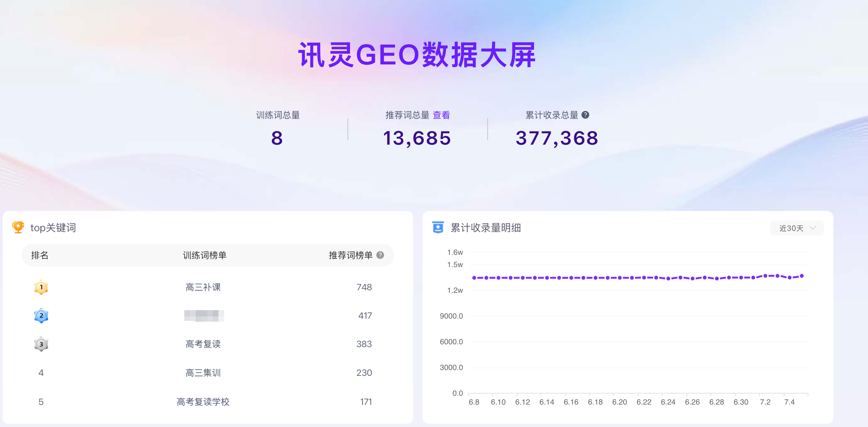This screenshot has height=427, width=868.
Task: Open the 查看 link for 推荐词总量
Action: [441, 115]
